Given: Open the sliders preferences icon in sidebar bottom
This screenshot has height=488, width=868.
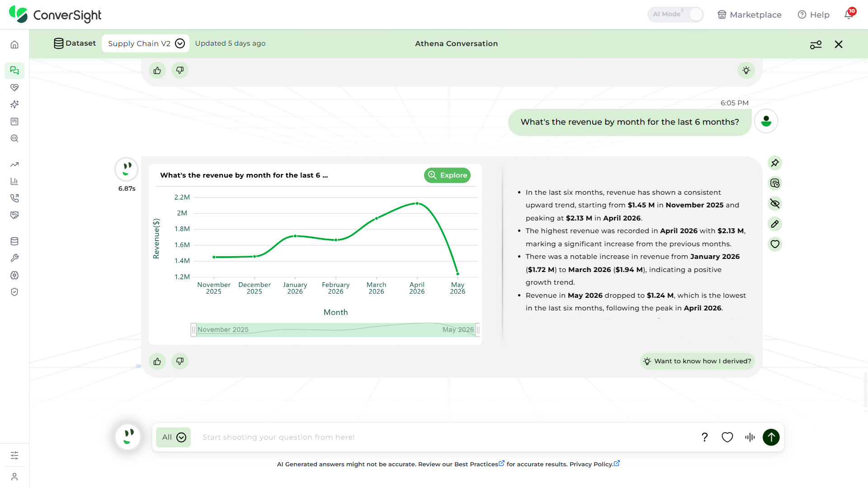Looking at the screenshot, I should [x=14, y=455].
